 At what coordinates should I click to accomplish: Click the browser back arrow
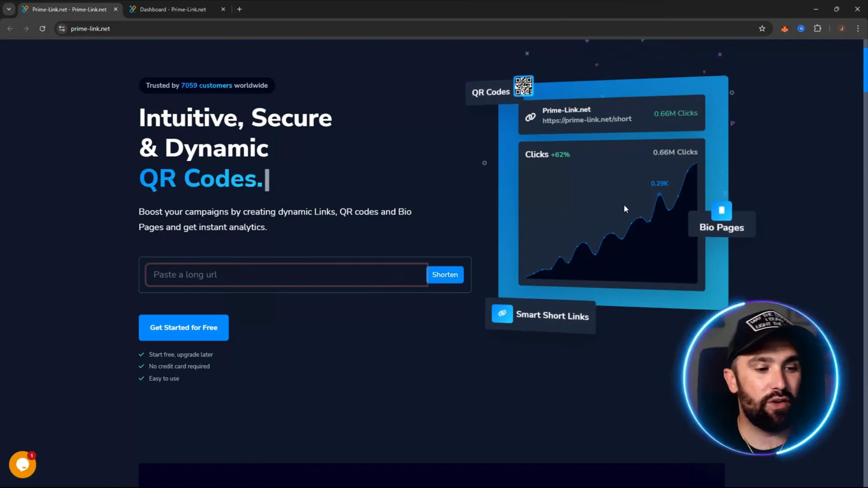[10, 28]
